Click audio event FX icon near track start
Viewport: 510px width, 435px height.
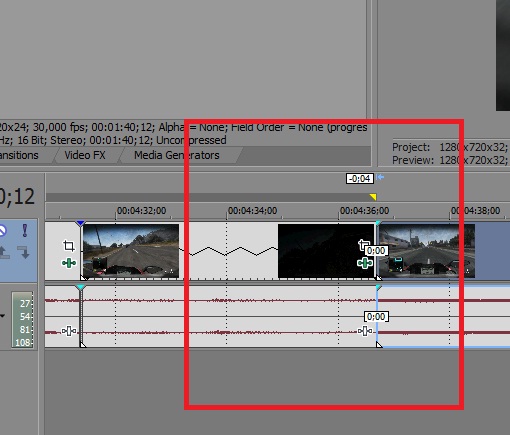69,331
